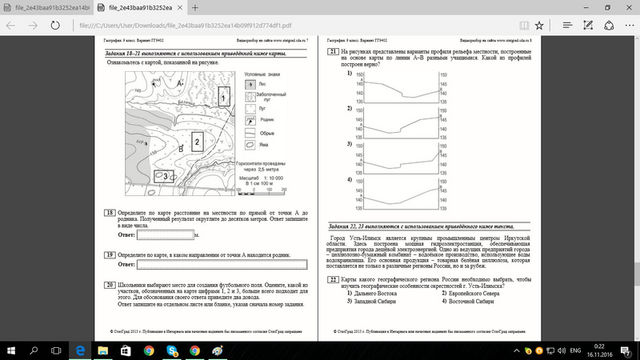Click the answer field for question 18
Viewport: 640px width, 360px height.
165,235
